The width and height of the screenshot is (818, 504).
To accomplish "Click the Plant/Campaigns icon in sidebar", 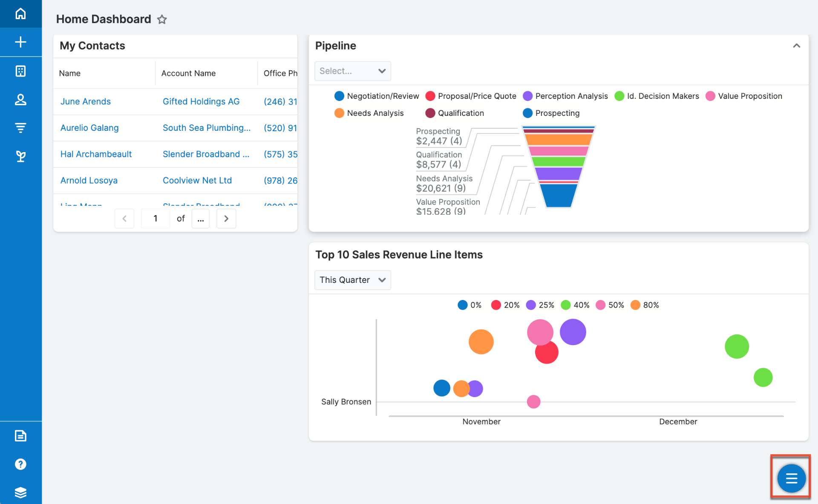I will click(21, 156).
